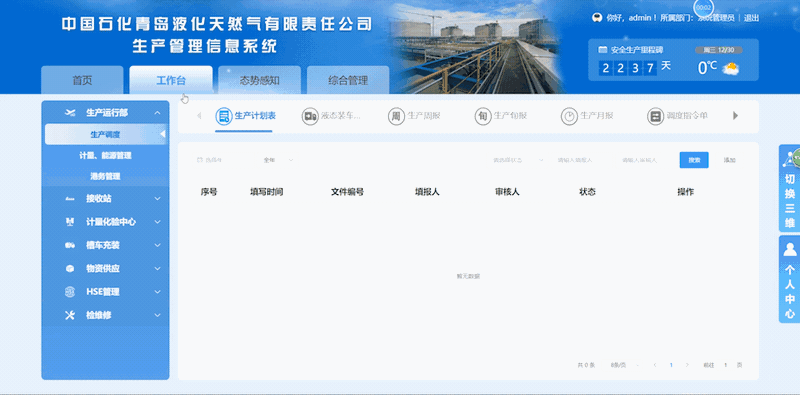Switch to the 工作台 tab
This screenshot has height=395, width=800.
[171, 80]
